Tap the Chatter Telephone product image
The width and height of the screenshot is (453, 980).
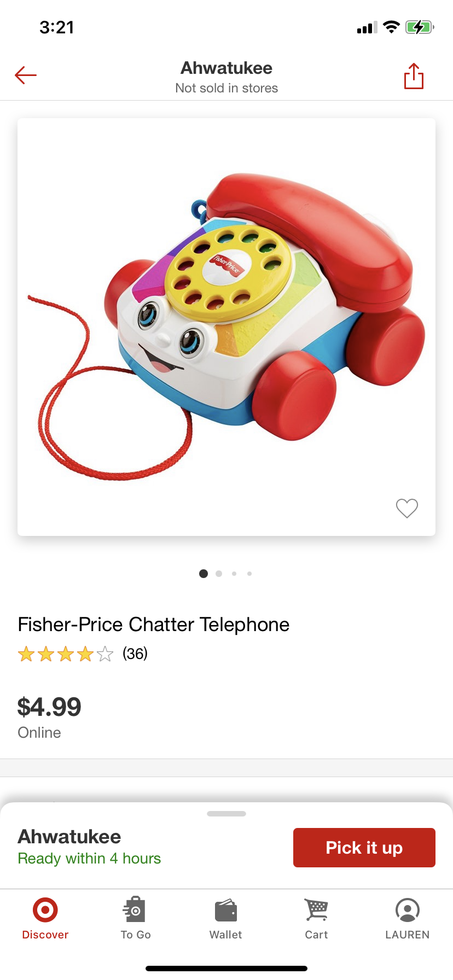pos(226,326)
